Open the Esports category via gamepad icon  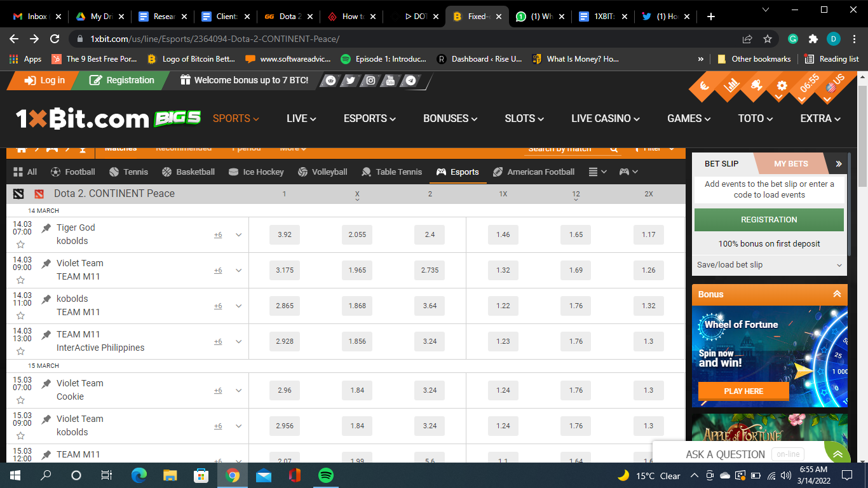pyautogui.click(x=441, y=172)
